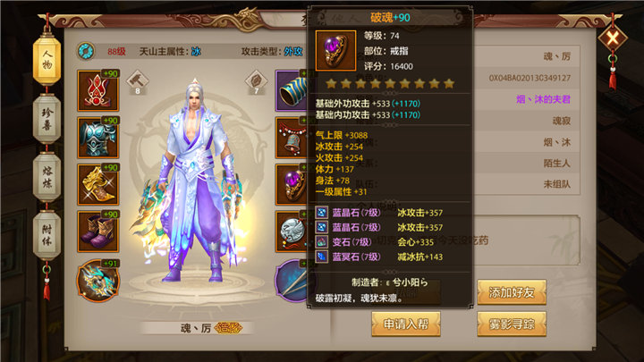
Task: Click the hammer icon above the character
Action: [x=137, y=80]
